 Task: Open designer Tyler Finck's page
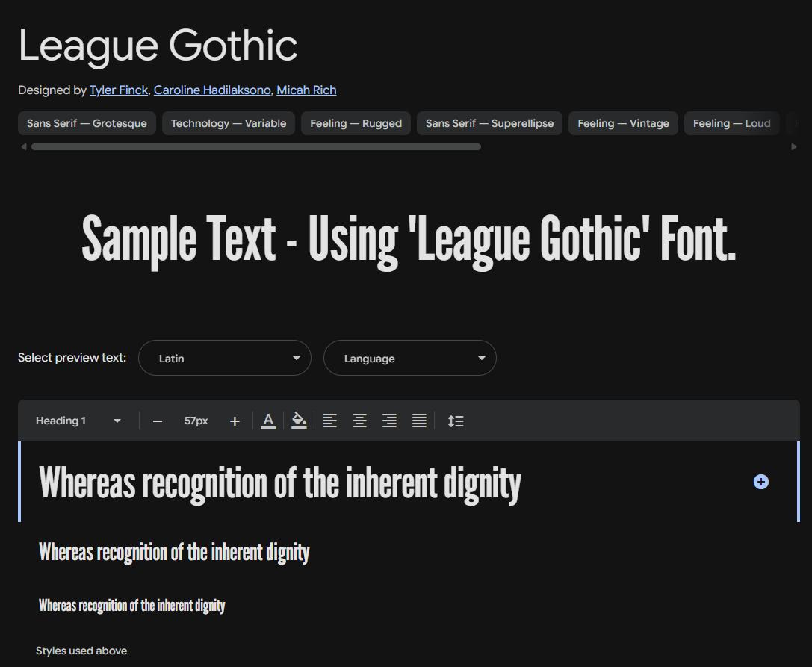coord(119,90)
